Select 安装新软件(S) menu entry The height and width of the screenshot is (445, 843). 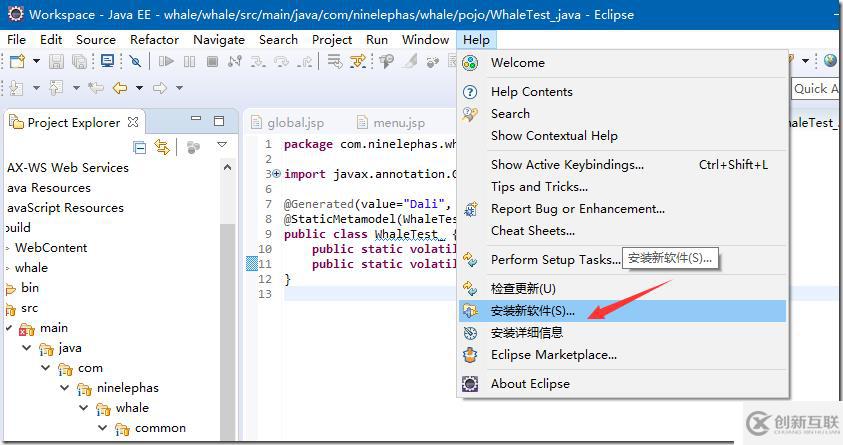pyautogui.click(x=623, y=311)
